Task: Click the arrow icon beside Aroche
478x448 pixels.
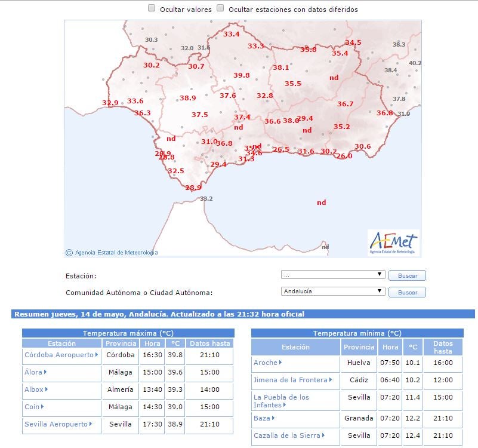Action: (280, 363)
